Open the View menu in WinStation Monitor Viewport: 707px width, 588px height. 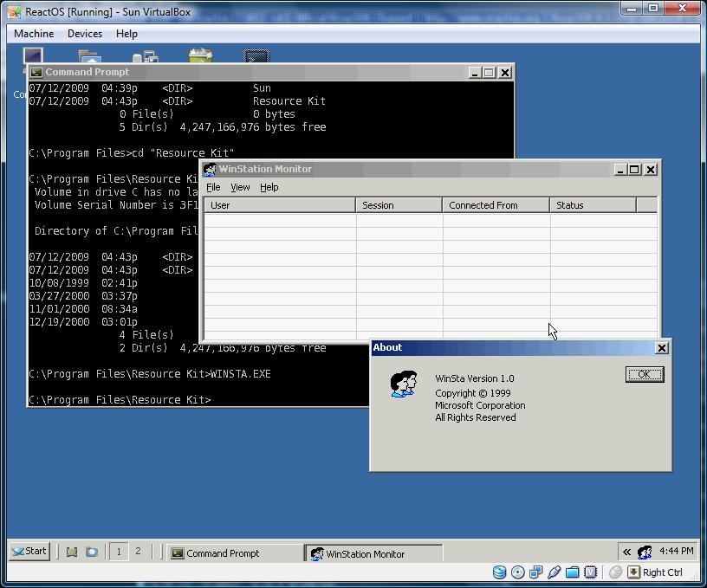tap(240, 187)
